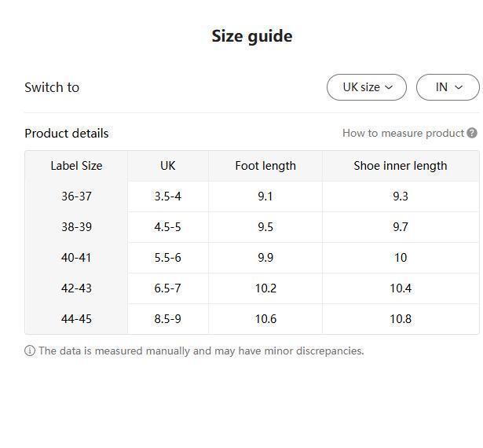
Task: Select the UK column header
Action: [168, 166]
